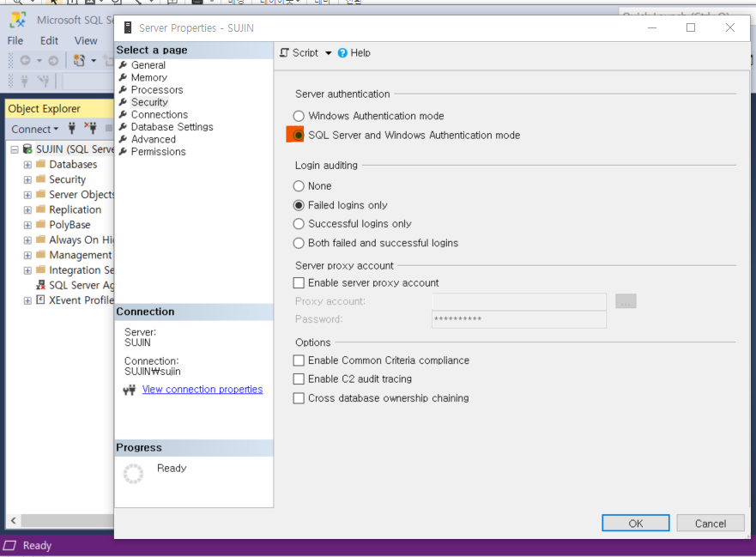Enable C2 audit tracing
The height and width of the screenshot is (557, 756).
pyautogui.click(x=299, y=379)
